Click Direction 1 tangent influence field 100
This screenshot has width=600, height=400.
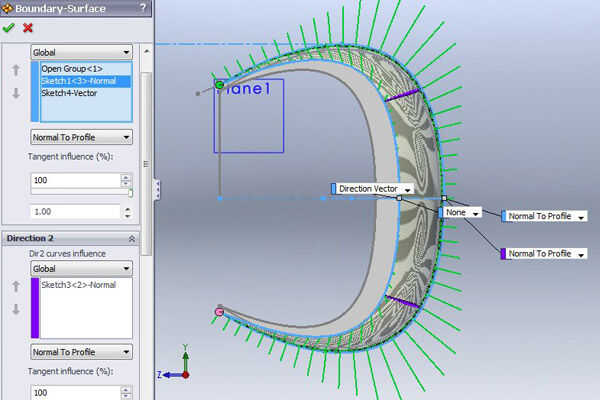[x=75, y=180]
